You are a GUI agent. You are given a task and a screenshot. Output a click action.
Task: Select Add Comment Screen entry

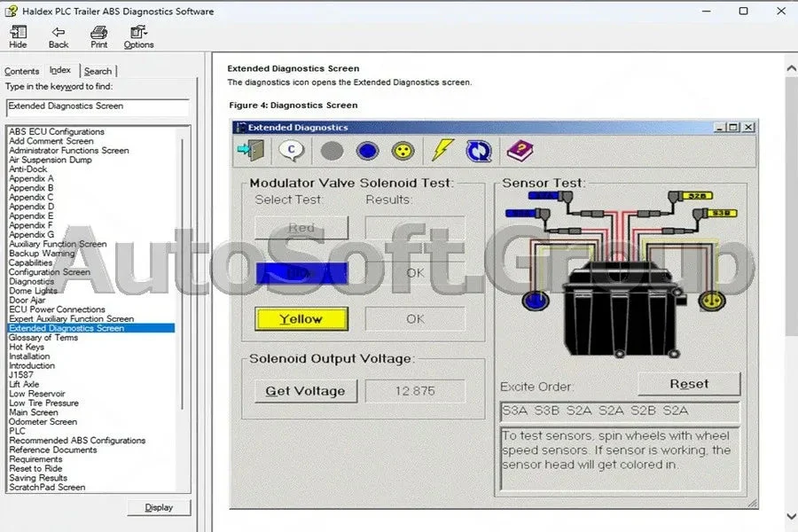click(51, 141)
